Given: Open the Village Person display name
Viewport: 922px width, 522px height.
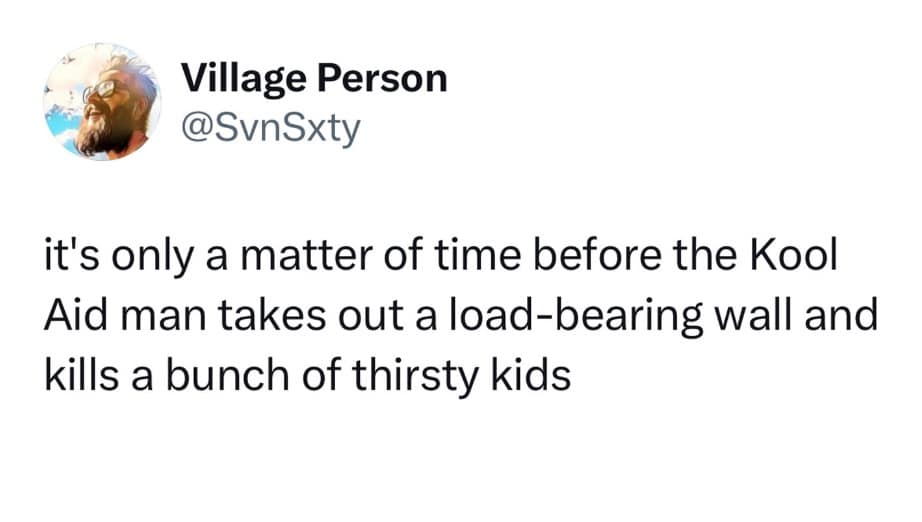Looking at the screenshot, I should [314, 78].
